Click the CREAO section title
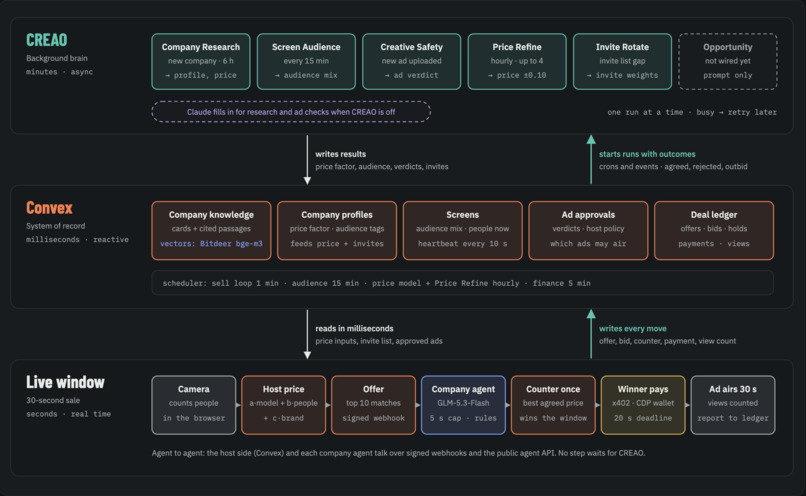Viewport: 806px width, 496px height. point(47,40)
